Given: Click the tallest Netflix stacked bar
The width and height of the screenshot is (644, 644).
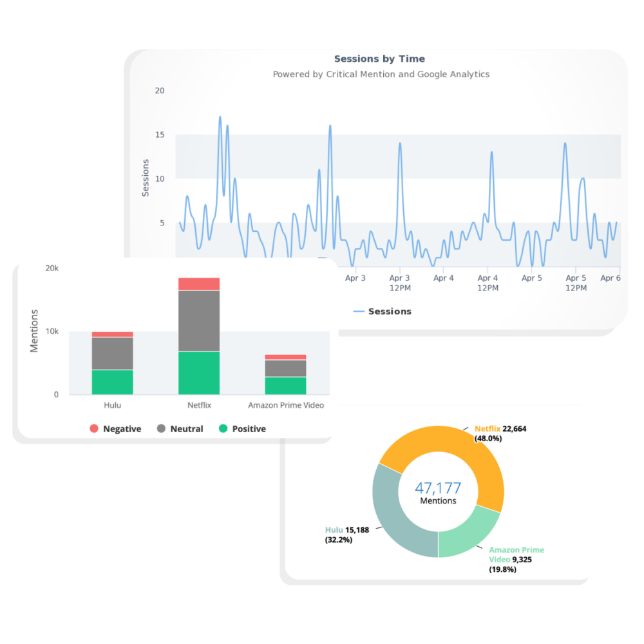Looking at the screenshot, I should point(198,335).
